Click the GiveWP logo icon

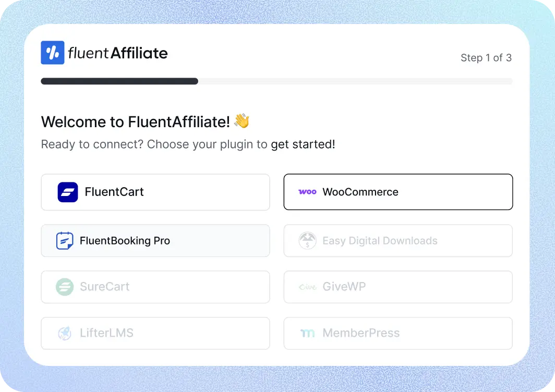tap(307, 287)
